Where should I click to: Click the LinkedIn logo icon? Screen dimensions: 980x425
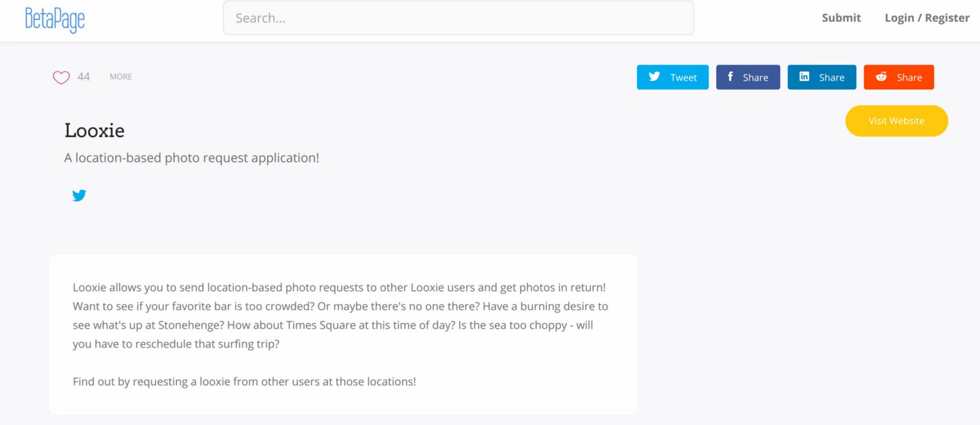(x=804, y=77)
